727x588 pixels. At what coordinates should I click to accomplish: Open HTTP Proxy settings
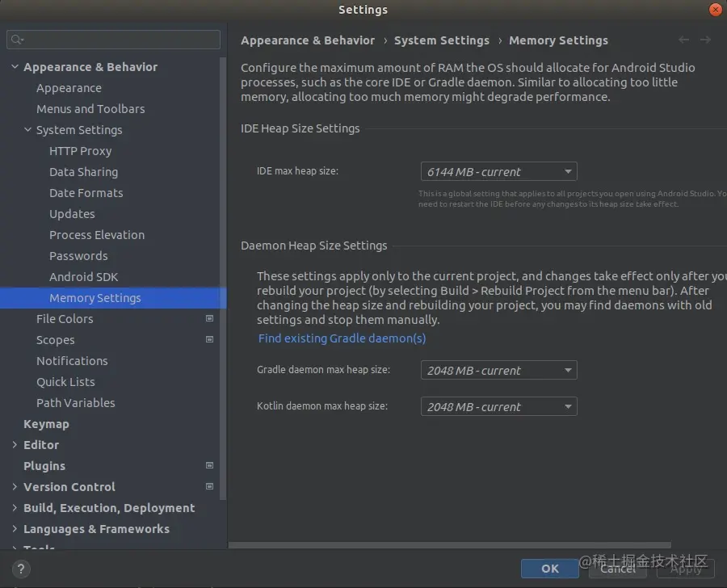(81, 151)
